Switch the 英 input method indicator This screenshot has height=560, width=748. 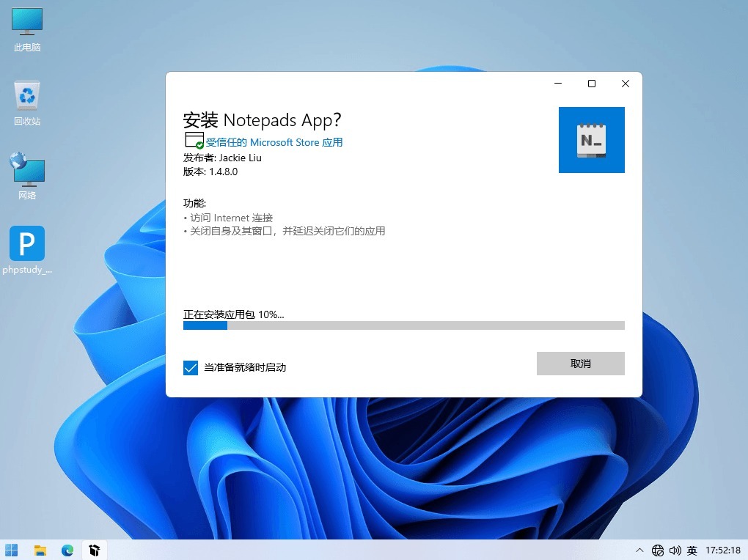coord(692,550)
